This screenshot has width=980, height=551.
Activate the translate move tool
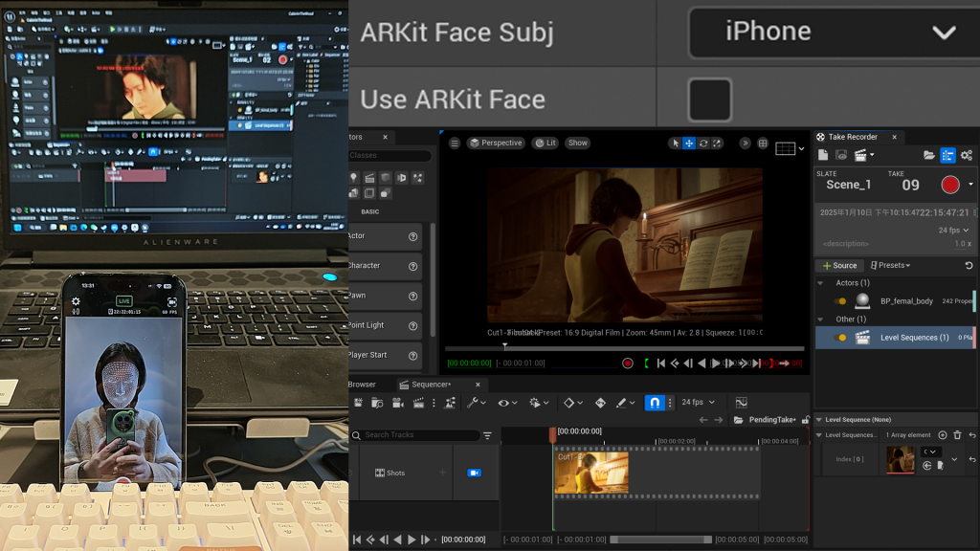coord(689,143)
